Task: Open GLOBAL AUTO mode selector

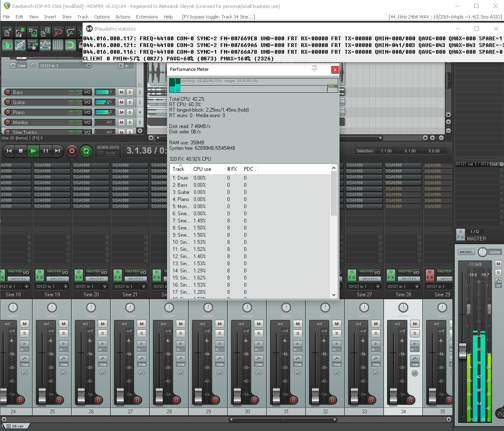Action: pyautogui.click(x=108, y=150)
